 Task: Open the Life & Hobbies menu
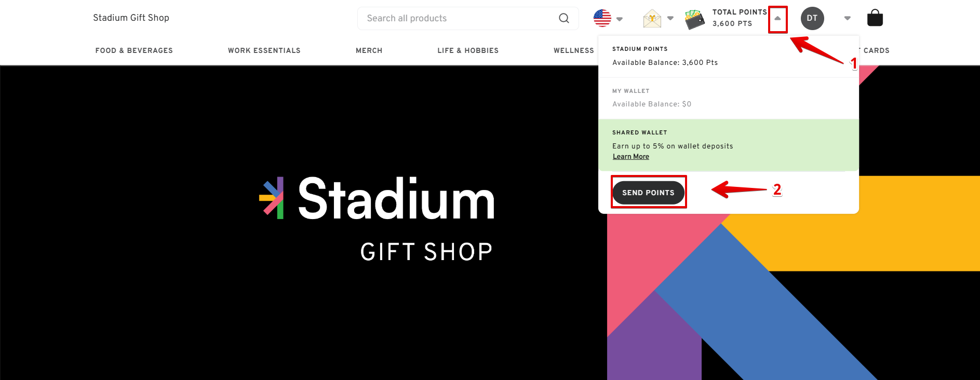click(468, 50)
